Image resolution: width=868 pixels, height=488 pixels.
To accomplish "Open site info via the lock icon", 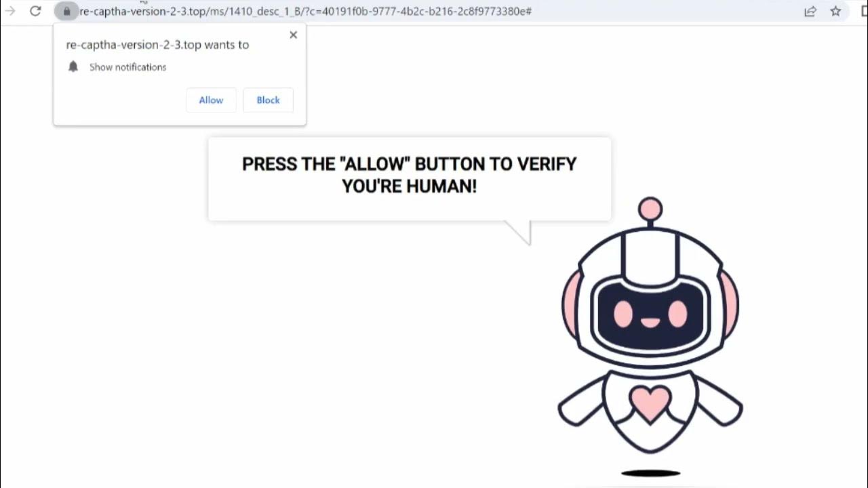I will (66, 11).
